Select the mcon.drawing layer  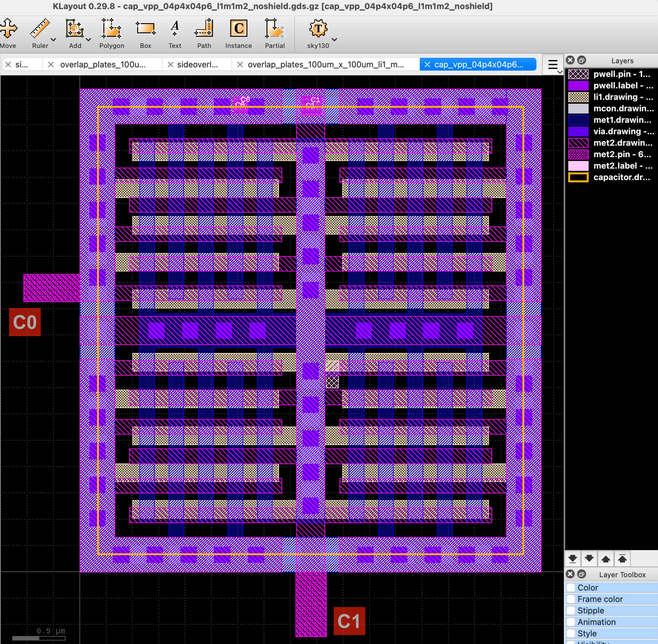(x=611, y=109)
